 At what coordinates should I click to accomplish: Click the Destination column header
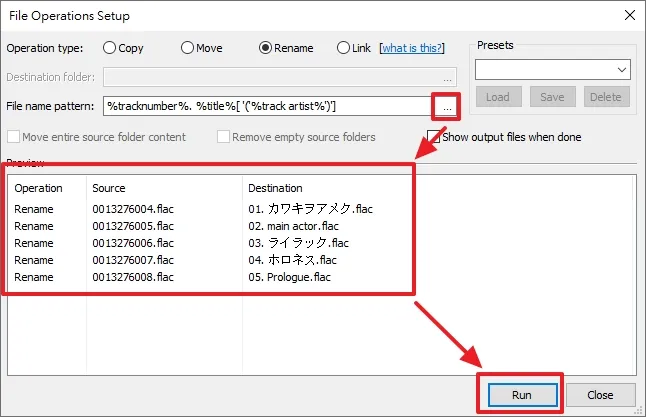point(275,188)
